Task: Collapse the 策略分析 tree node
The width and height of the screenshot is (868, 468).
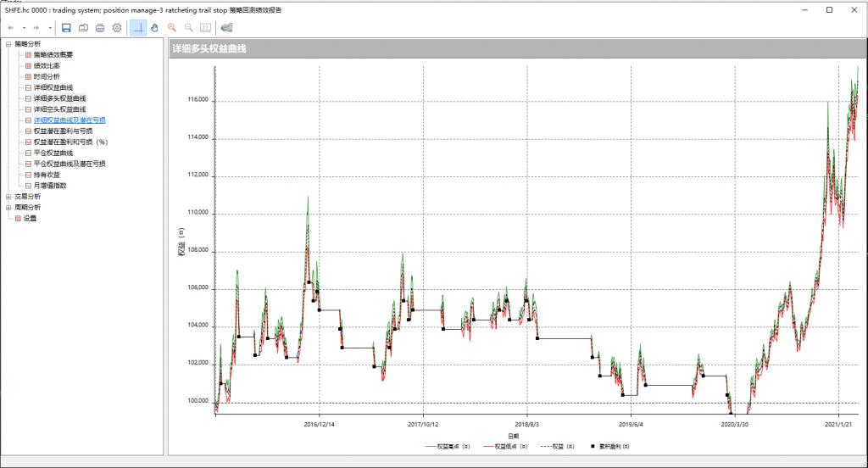Action: click(x=8, y=44)
